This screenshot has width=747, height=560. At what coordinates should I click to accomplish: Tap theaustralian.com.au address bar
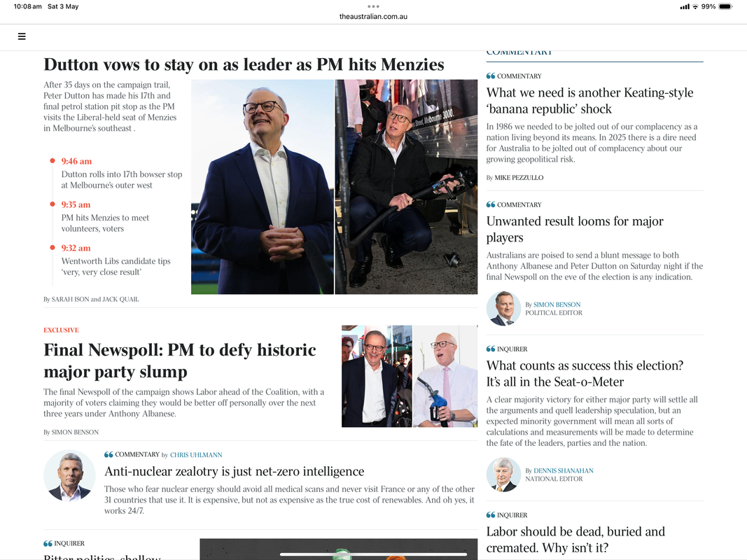click(374, 16)
